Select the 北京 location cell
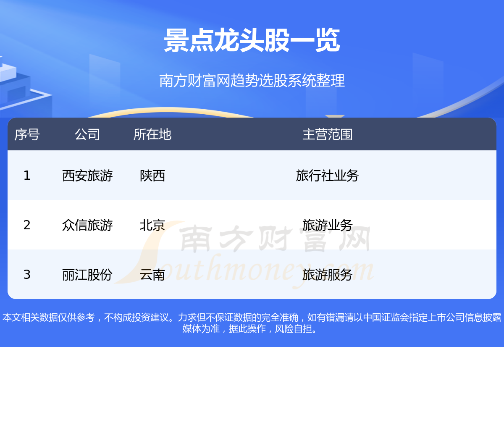This screenshot has height=441, width=504. coord(152,225)
